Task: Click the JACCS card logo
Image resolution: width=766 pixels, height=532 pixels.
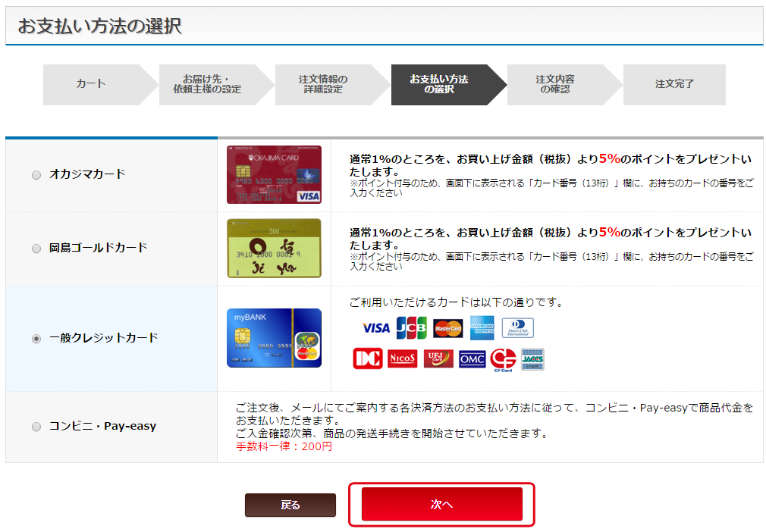Action: (532, 359)
